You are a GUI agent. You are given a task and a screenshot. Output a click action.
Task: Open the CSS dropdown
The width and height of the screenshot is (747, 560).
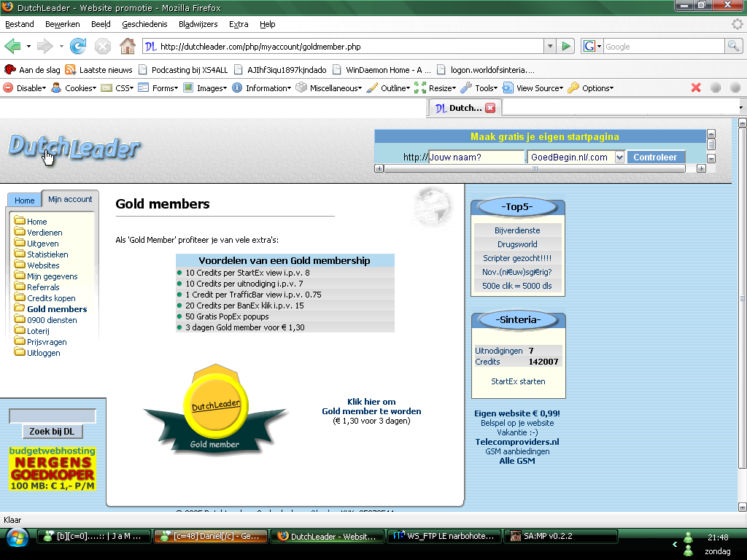pos(117,88)
